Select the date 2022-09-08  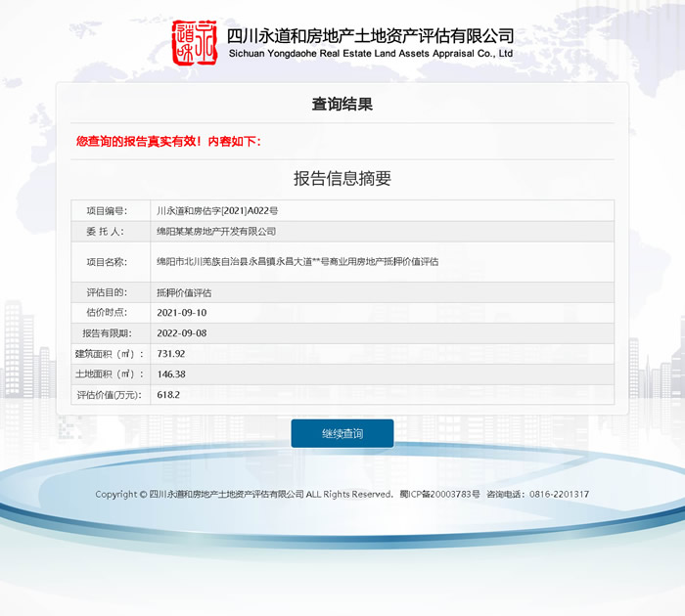(182, 333)
